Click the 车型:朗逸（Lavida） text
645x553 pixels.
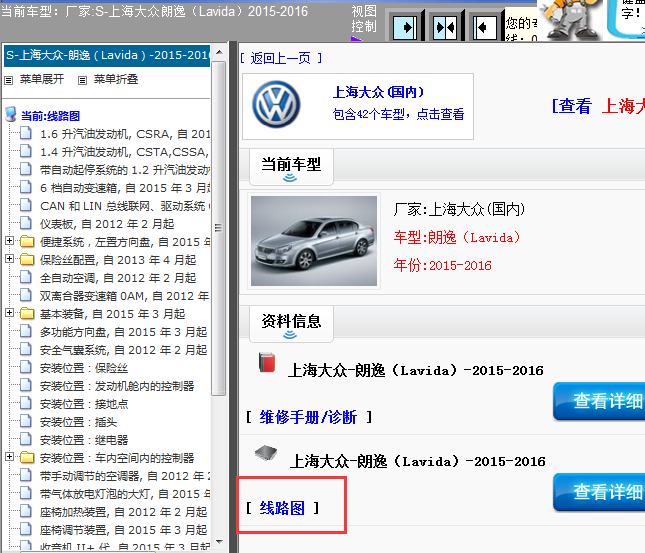click(457, 238)
